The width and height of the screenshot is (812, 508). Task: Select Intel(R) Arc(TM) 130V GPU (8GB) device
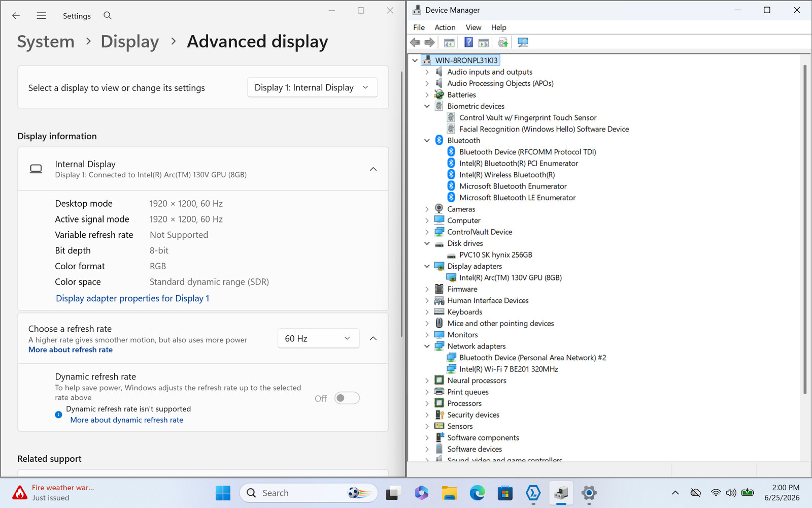tap(511, 278)
